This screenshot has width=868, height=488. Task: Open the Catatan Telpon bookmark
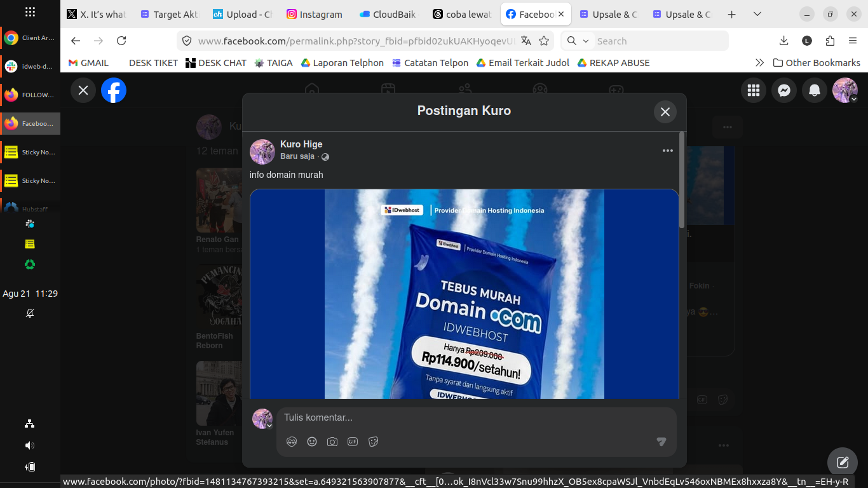(x=430, y=63)
